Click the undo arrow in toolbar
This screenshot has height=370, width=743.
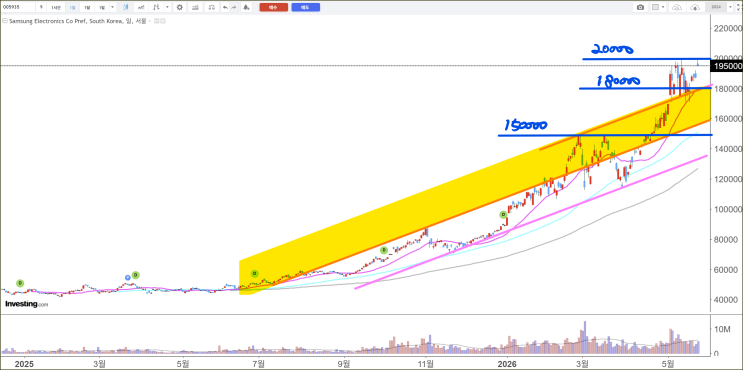point(225,7)
